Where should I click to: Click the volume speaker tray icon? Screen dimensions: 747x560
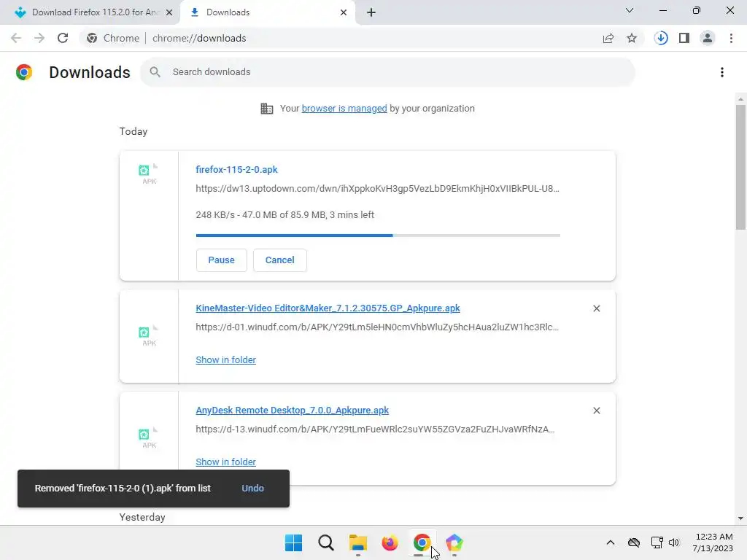pyautogui.click(x=673, y=542)
